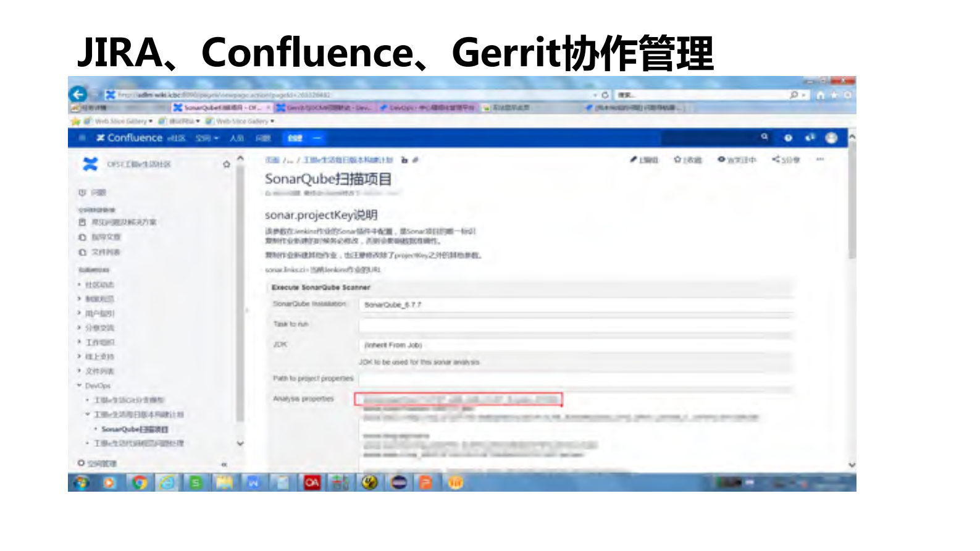Click the magnifier in the browser search box

(x=794, y=95)
